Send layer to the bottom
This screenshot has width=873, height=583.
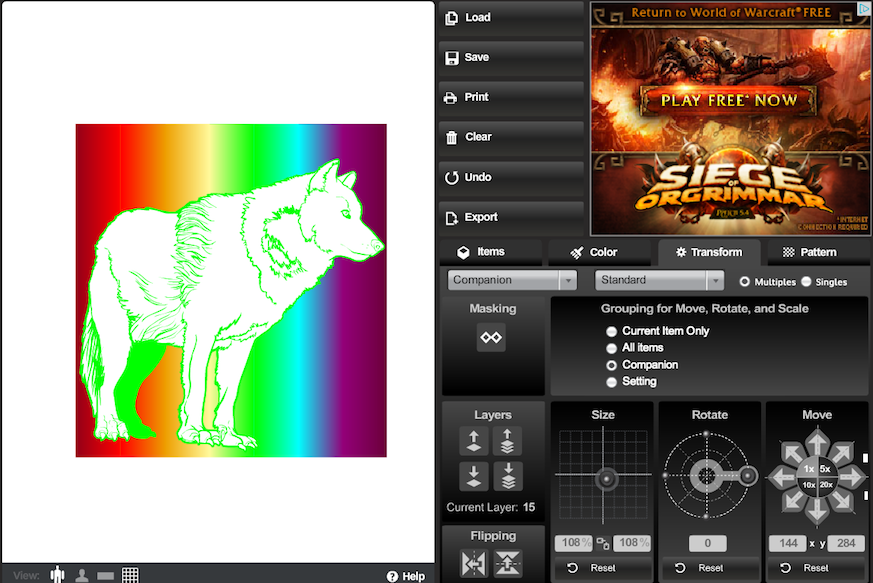coord(507,476)
